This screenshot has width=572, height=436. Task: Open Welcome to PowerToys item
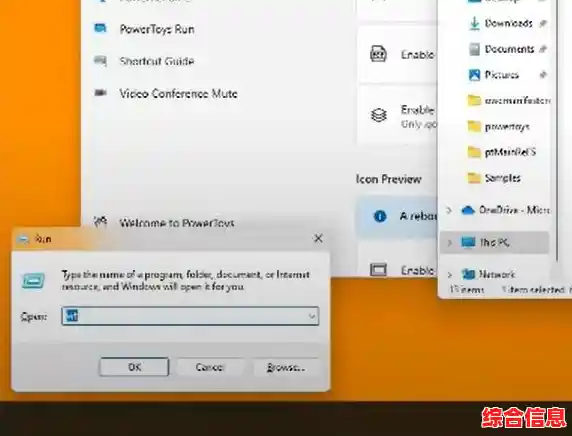[177, 223]
